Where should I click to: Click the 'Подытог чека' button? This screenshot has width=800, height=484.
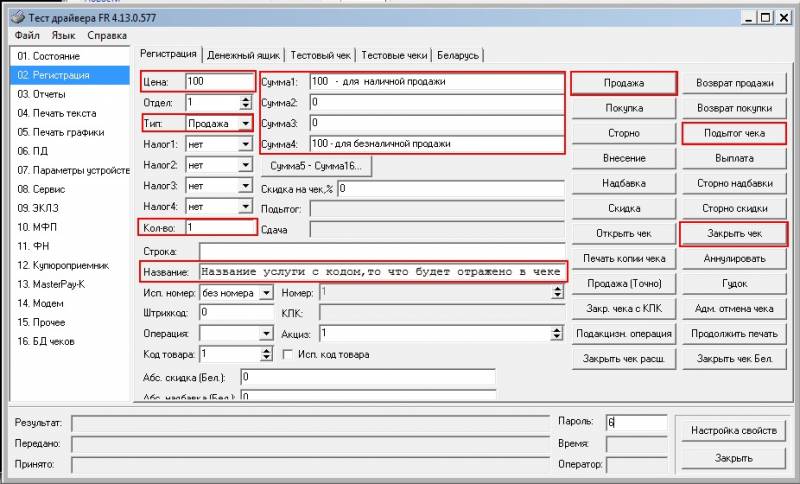tap(734, 133)
